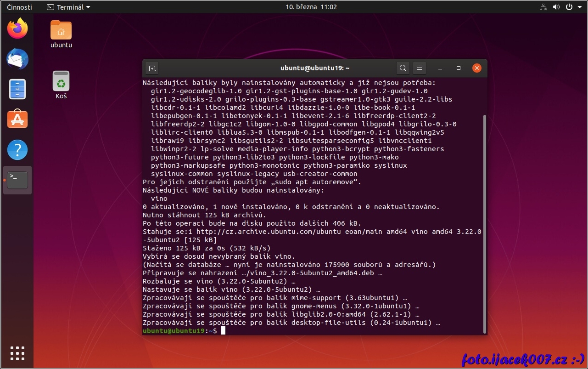This screenshot has height=369, width=588.
Task: Open the terminal hamburger menu
Action: click(x=419, y=68)
